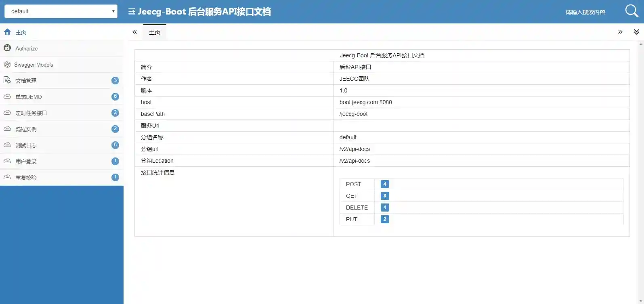Select the 主页 tab

click(x=155, y=32)
